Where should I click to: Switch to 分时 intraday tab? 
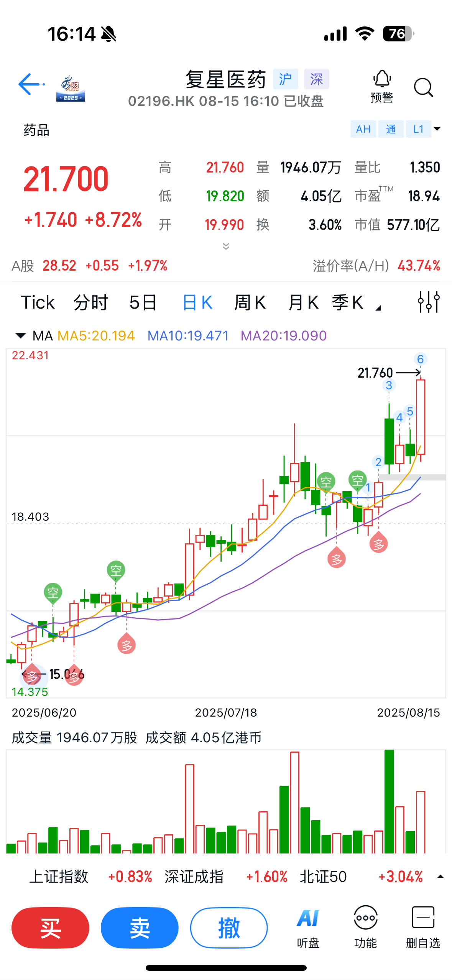pos(90,302)
